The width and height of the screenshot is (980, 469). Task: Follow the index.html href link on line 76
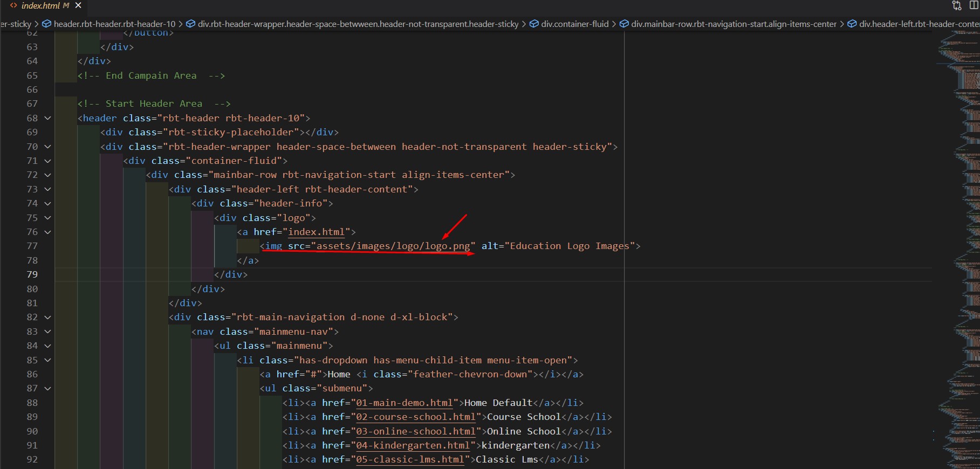tap(316, 232)
